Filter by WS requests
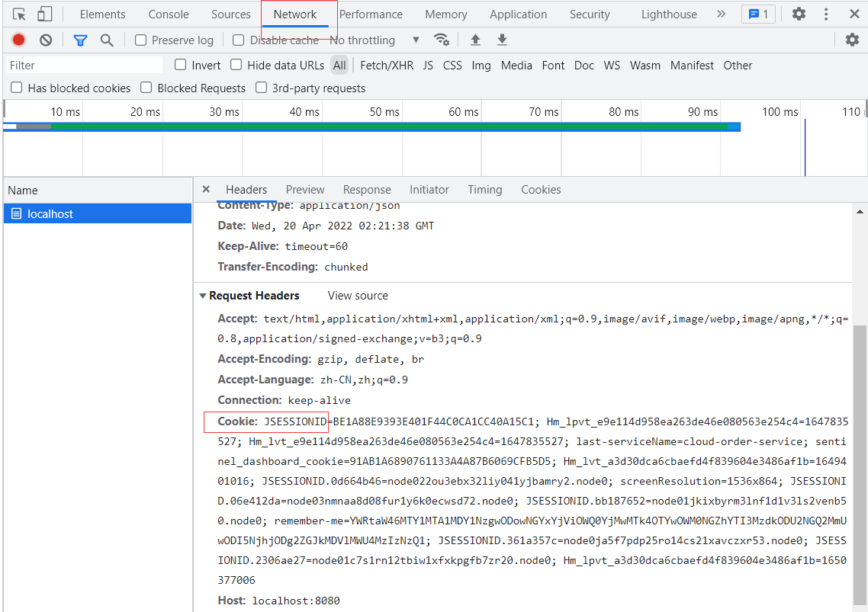This screenshot has height=612, width=868. (x=612, y=66)
